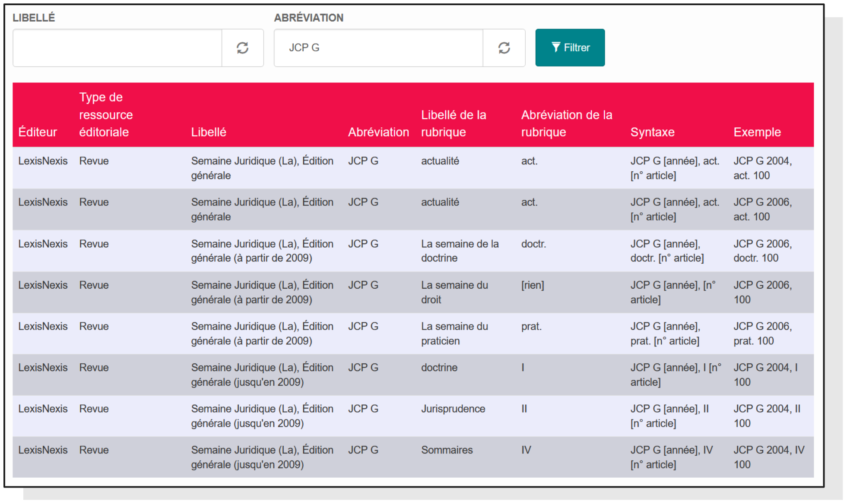Click the Abréviation de la rubrique header

click(x=566, y=123)
